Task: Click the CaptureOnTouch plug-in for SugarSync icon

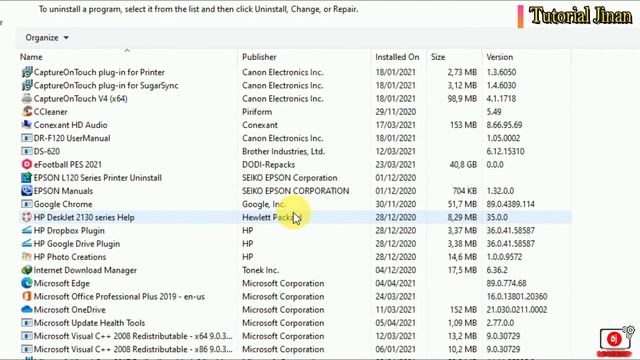Action: point(27,85)
